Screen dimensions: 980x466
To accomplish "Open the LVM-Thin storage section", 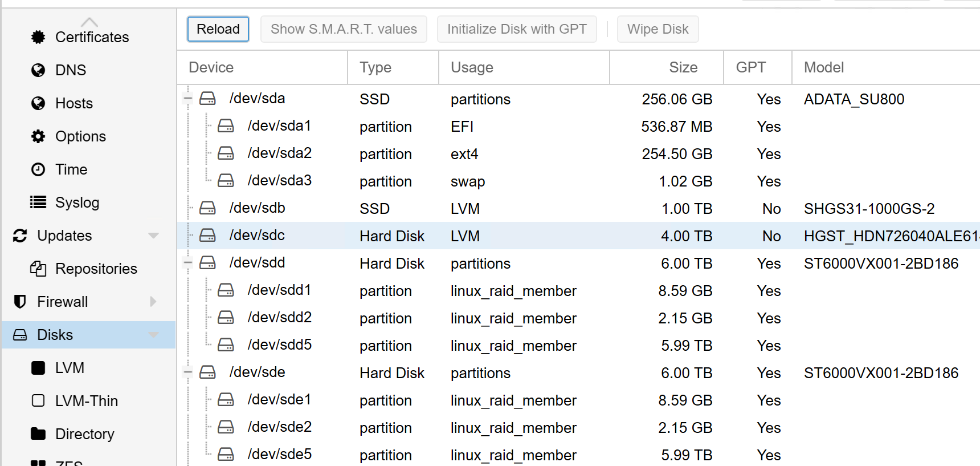I will (x=86, y=401).
